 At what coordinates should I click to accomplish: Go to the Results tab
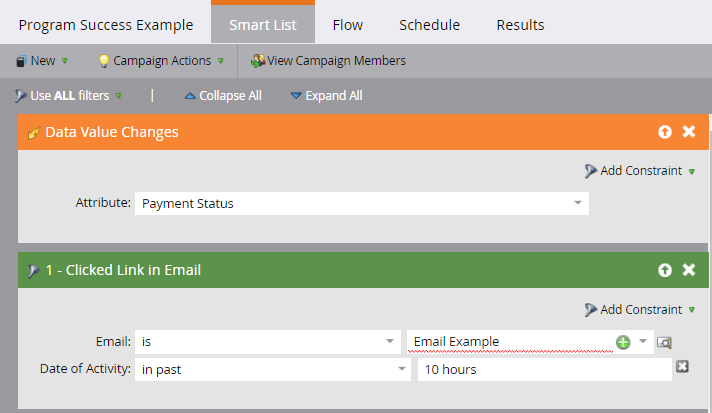click(x=520, y=25)
